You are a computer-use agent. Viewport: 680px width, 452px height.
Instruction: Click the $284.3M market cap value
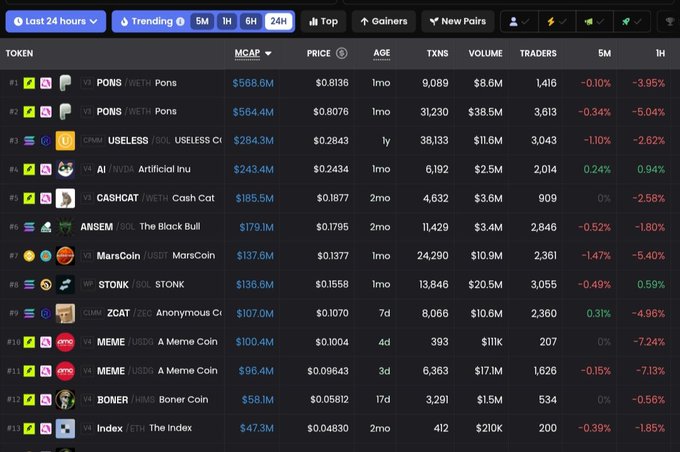pos(253,141)
